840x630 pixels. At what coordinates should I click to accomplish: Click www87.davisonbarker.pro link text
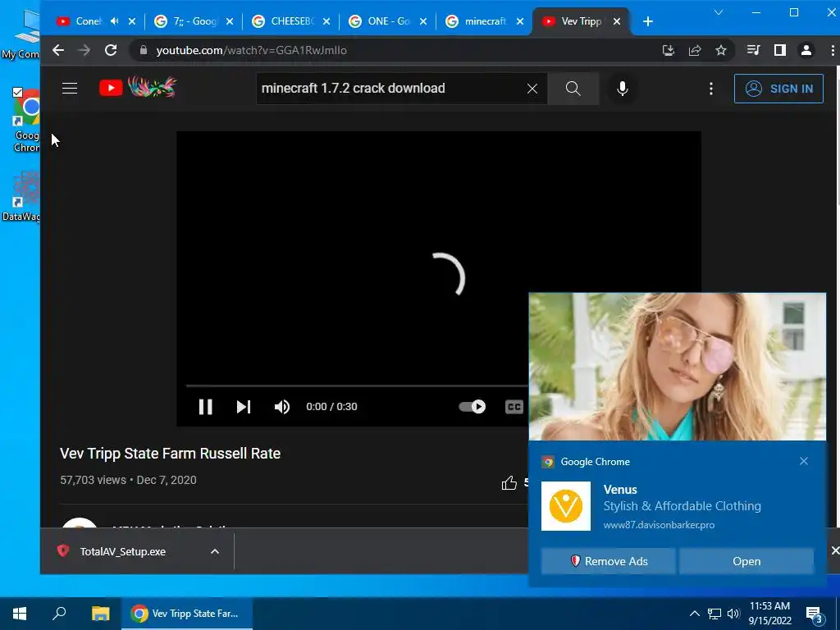659,525
